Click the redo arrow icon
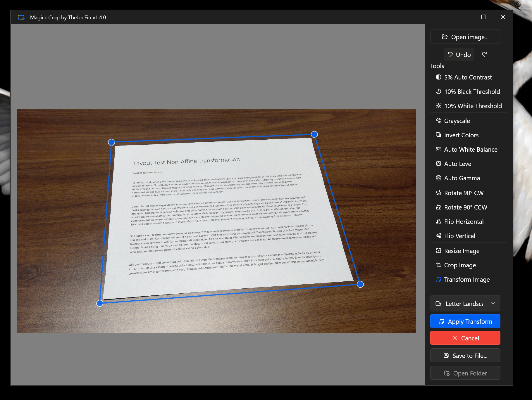The height and width of the screenshot is (400, 532). point(484,55)
